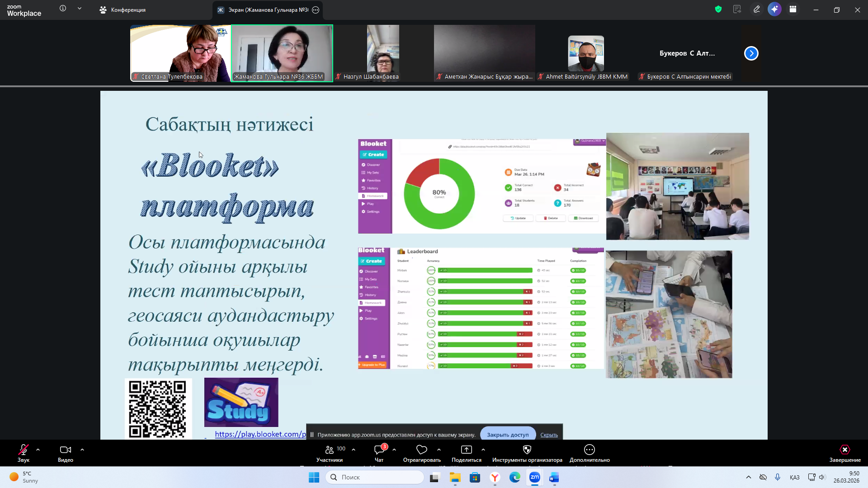
Task: Switch to the Конференция tab
Action: click(123, 9)
